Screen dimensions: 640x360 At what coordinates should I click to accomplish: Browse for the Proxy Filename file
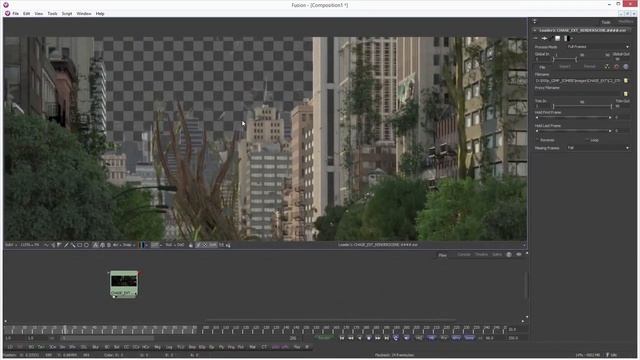click(626, 94)
